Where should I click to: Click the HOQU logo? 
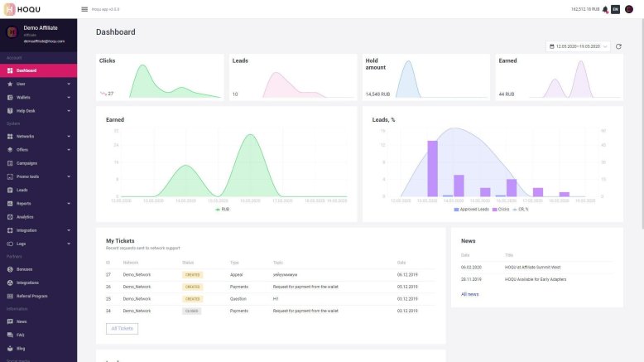[x=22, y=9]
